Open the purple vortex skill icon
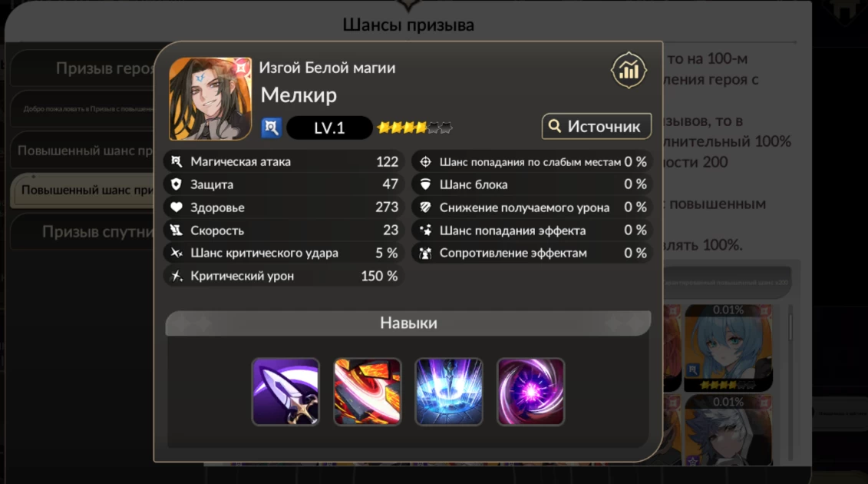Screen dimensions: 868x484 click(530, 392)
